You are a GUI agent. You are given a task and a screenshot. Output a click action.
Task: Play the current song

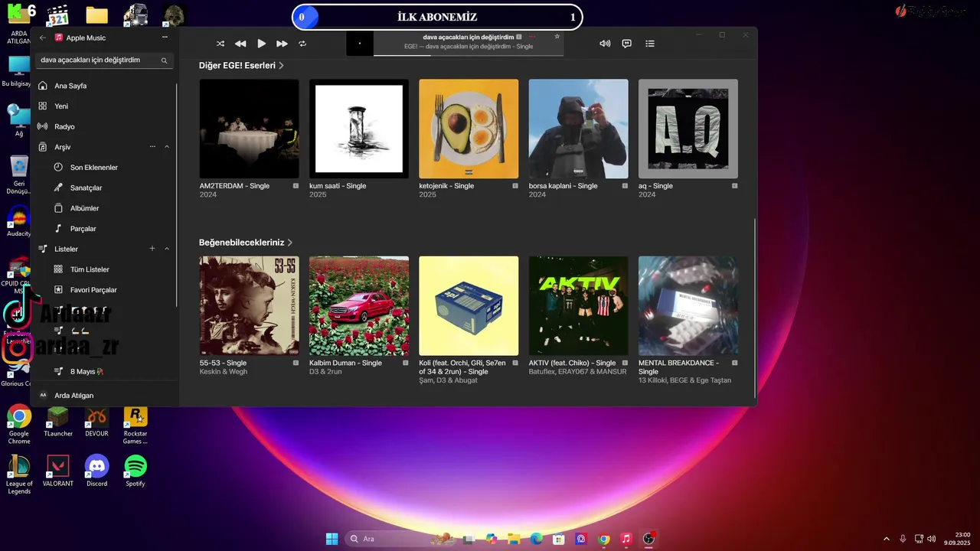coord(261,44)
